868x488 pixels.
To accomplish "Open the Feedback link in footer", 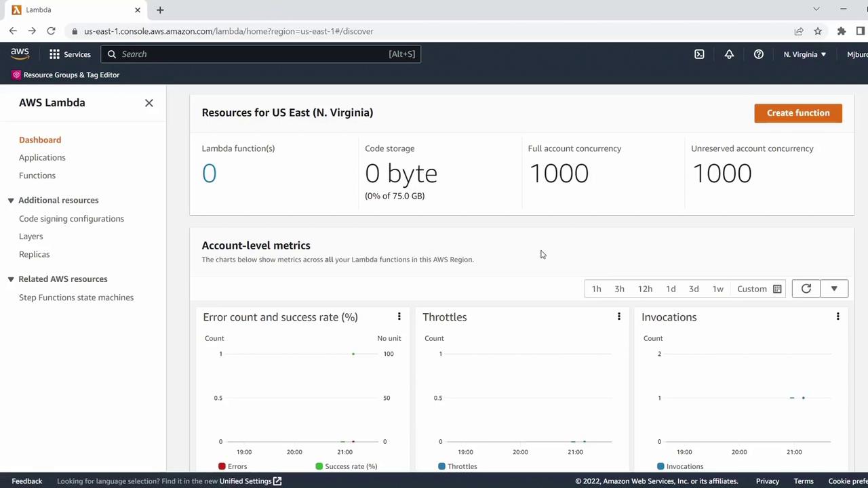I will pyautogui.click(x=27, y=481).
